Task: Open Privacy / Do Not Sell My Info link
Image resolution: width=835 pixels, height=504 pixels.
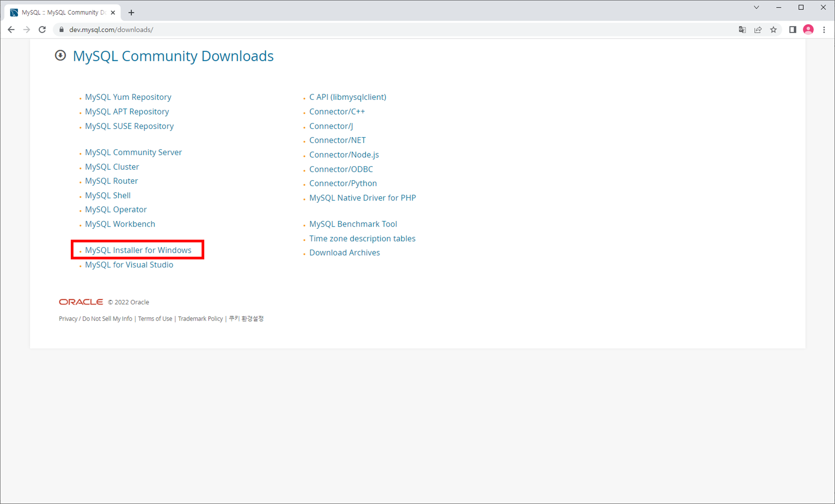Action: (95, 319)
